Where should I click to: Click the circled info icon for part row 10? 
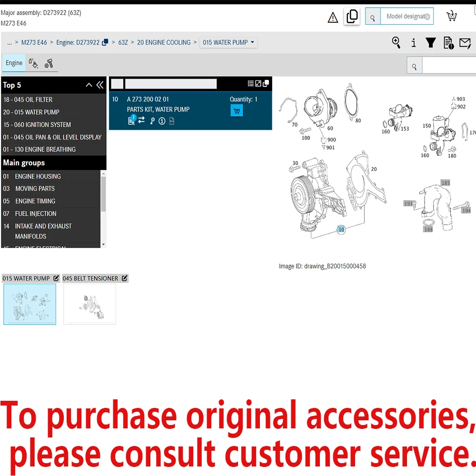[x=162, y=121]
